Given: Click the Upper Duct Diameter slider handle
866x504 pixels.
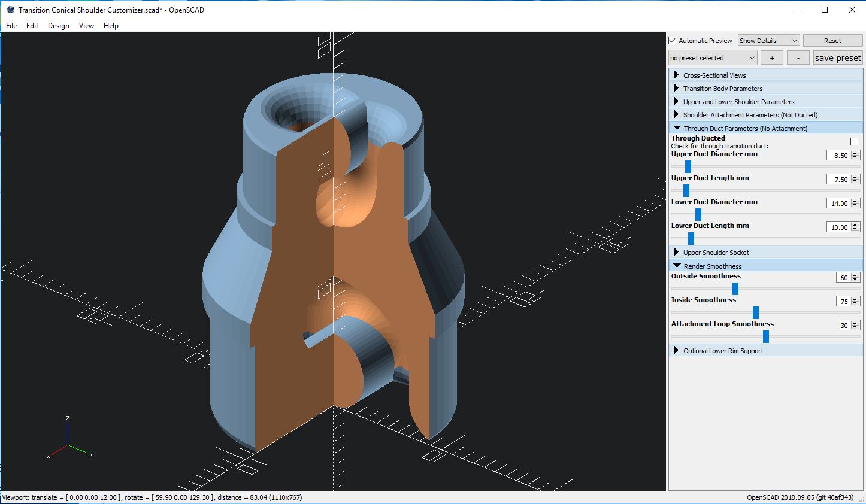Looking at the screenshot, I should [688, 166].
